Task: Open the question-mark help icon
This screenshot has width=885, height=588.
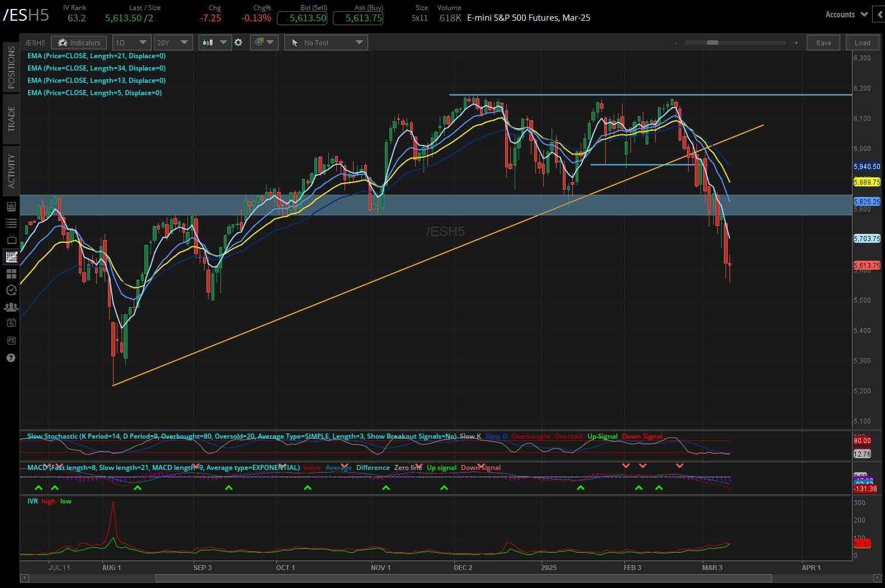Action: 11,357
